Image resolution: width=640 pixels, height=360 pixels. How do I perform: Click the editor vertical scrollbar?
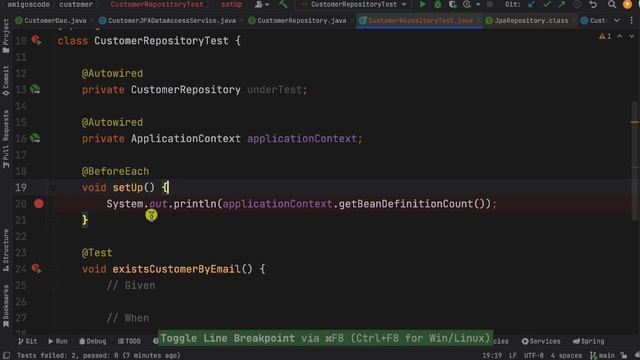pyautogui.click(x=635, y=163)
